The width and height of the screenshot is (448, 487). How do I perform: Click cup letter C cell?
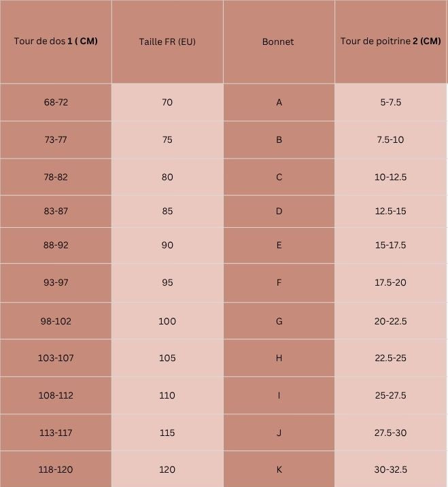(x=279, y=177)
